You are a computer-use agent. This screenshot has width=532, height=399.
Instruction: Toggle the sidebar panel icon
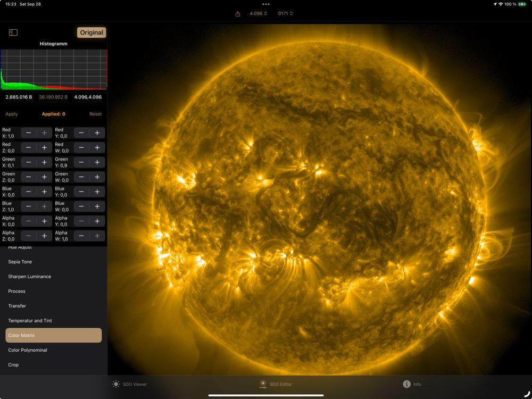coord(13,32)
